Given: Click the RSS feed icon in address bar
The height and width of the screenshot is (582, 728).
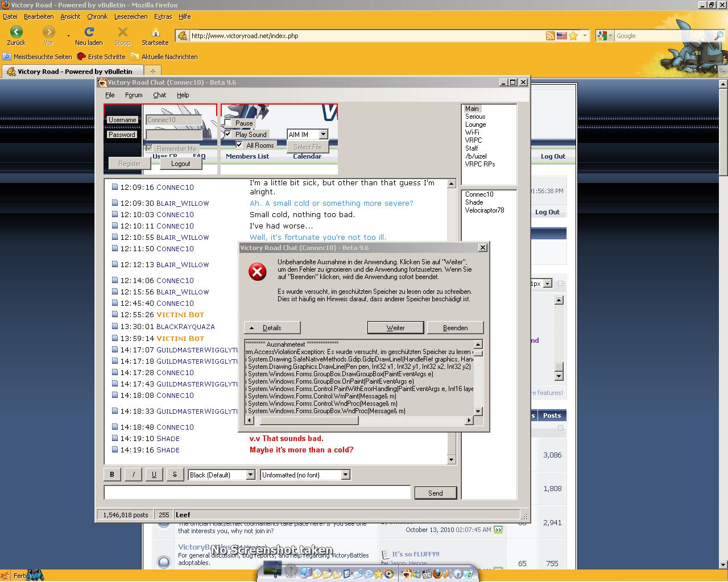Looking at the screenshot, I should pos(550,36).
